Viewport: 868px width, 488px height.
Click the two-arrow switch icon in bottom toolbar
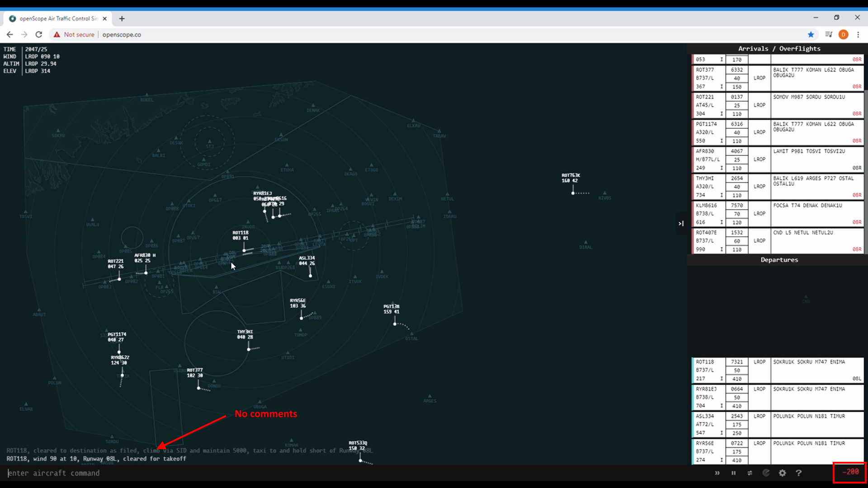pos(750,473)
